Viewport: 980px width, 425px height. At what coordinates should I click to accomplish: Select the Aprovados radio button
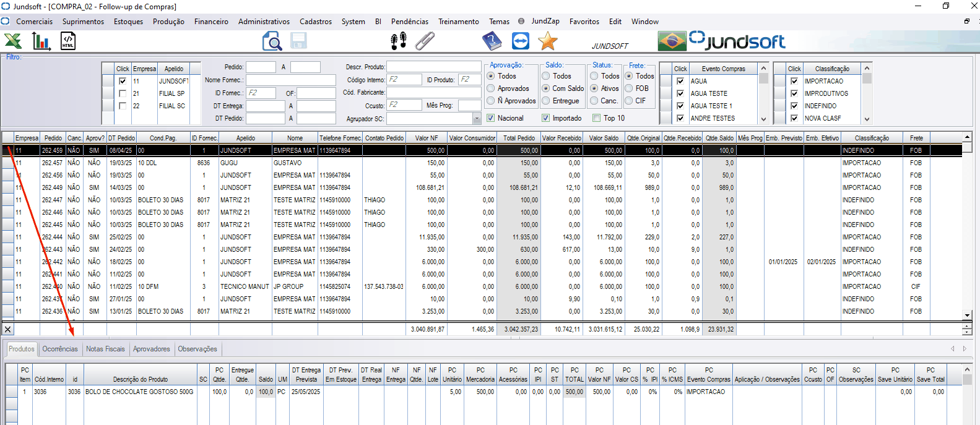491,88
